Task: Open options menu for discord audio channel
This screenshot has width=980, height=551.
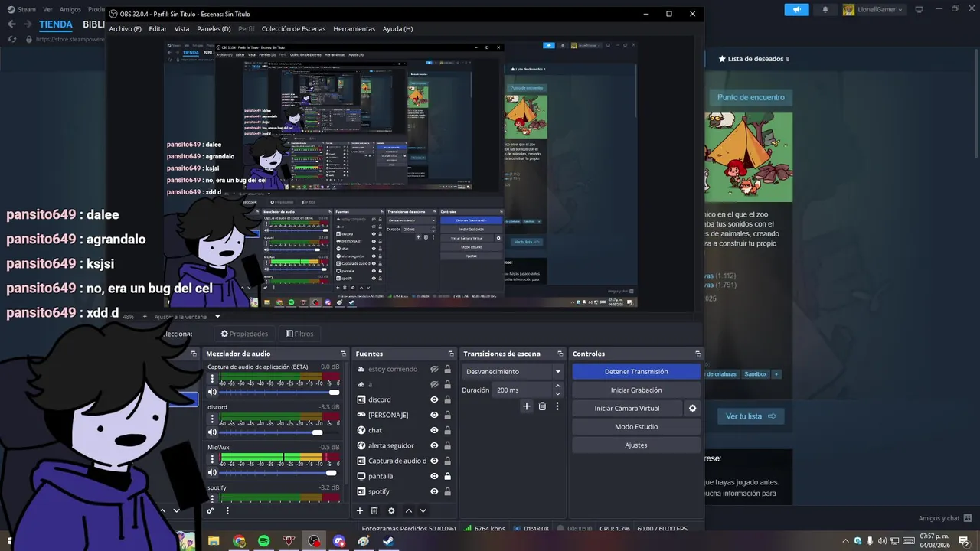Action: pyautogui.click(x=213, y=420)
